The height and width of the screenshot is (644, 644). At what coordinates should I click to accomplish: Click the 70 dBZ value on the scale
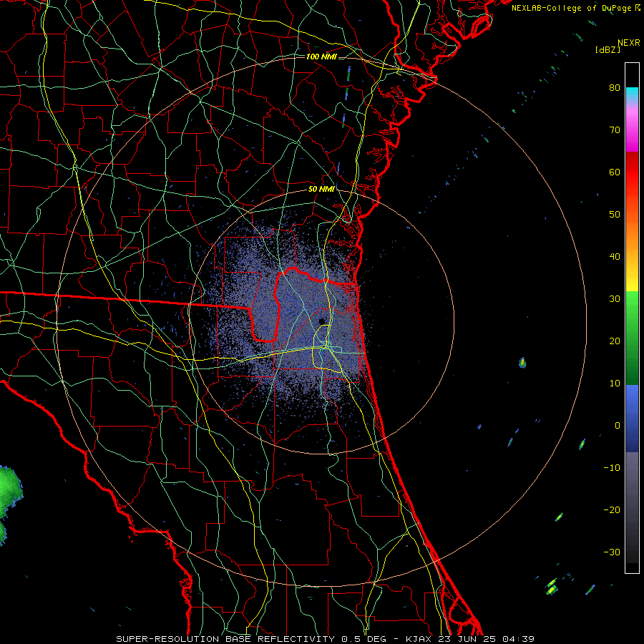pos(615,130)
